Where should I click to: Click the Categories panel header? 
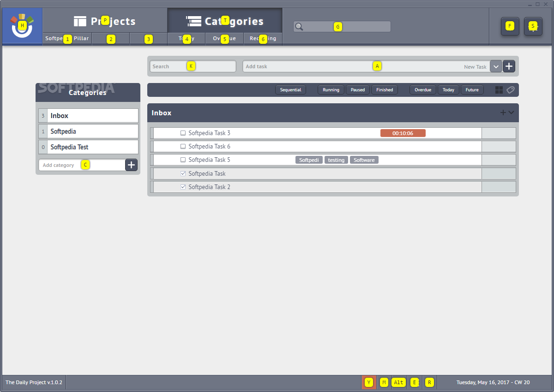coord(88,92)
